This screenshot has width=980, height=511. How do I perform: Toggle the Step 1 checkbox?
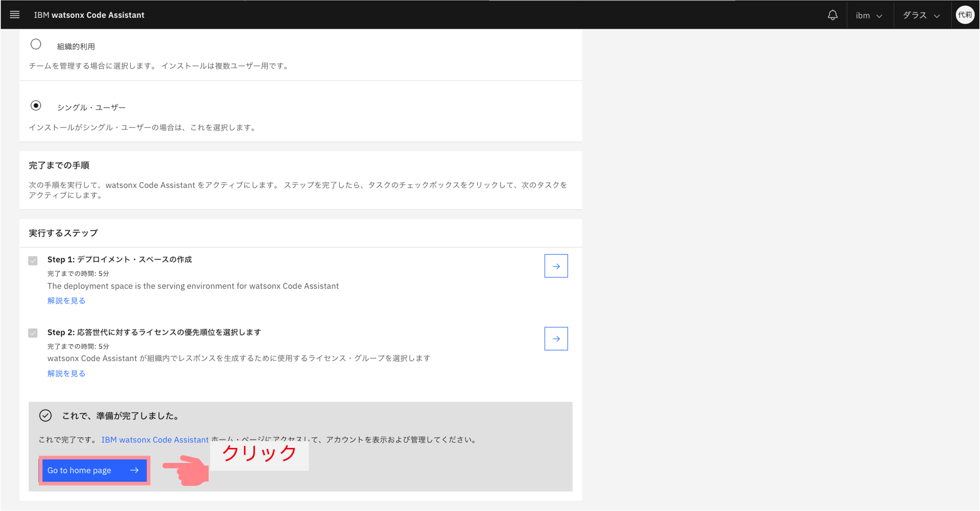(33, 261)
